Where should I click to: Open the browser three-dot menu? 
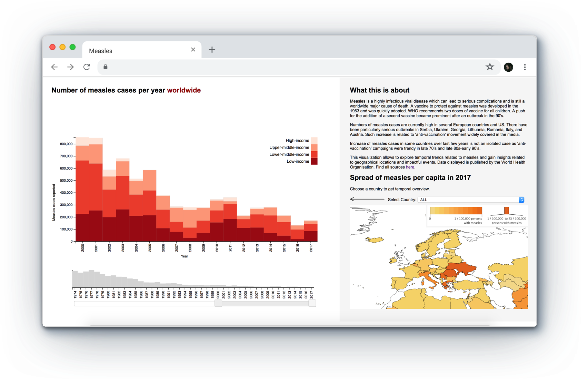click(525, 67)
